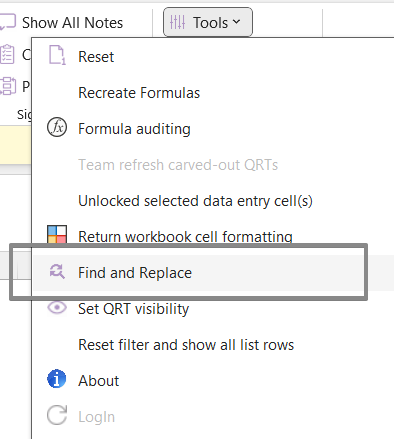Click the greyed-out LogIn entry
This screenshot has height=439, width=394.
[x=97, y=417]
